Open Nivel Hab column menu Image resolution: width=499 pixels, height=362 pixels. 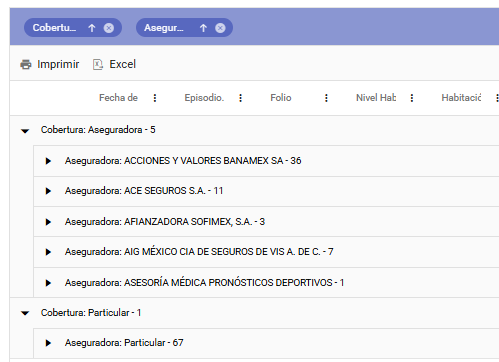tap(412, 98)
